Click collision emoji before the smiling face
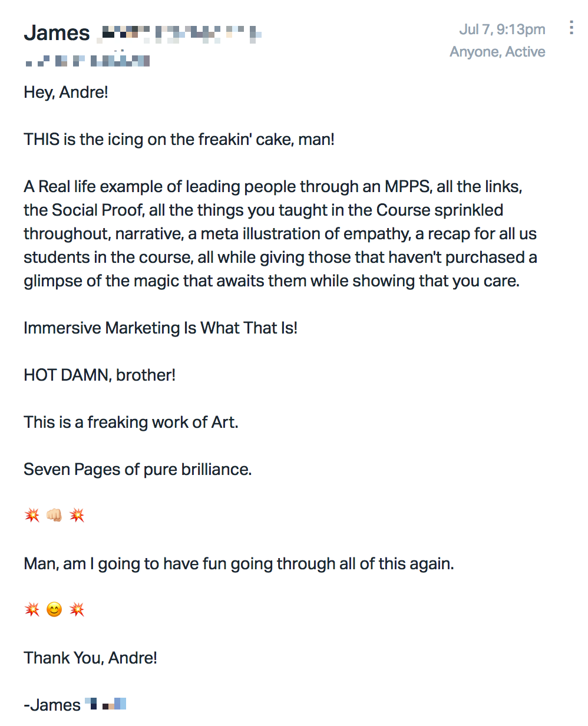This screenshot has width=588, height=726. [32, 610]
